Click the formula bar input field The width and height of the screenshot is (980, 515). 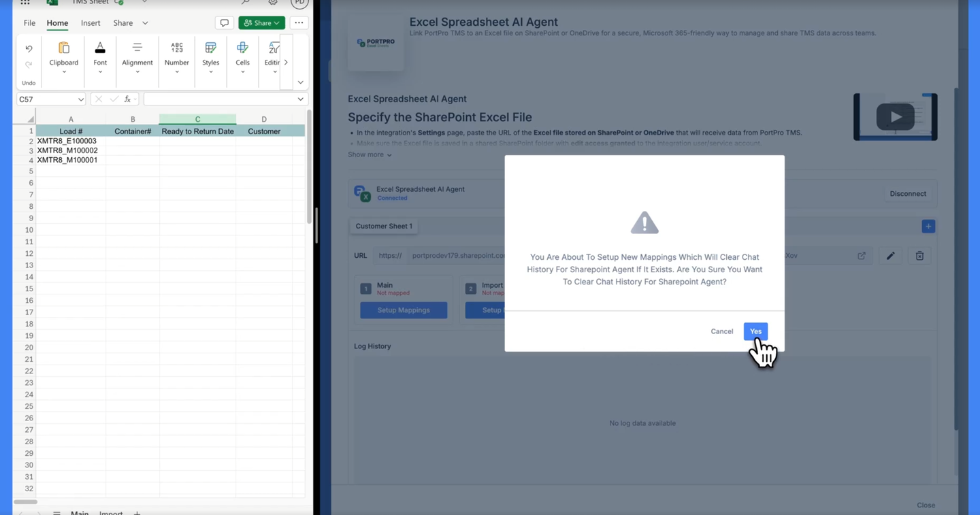(220, 99)
